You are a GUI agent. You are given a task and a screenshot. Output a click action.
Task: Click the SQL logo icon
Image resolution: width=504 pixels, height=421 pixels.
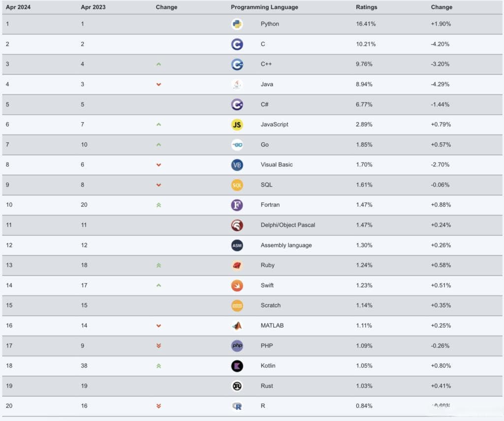[237, 185]
